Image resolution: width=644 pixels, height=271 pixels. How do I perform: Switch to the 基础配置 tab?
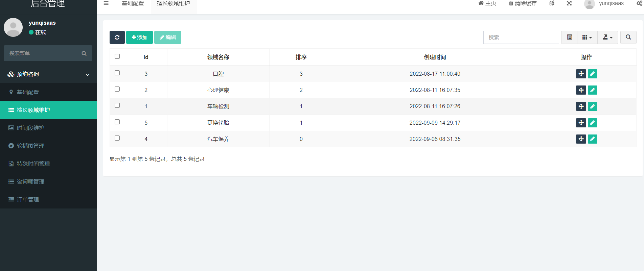(133, 3)
